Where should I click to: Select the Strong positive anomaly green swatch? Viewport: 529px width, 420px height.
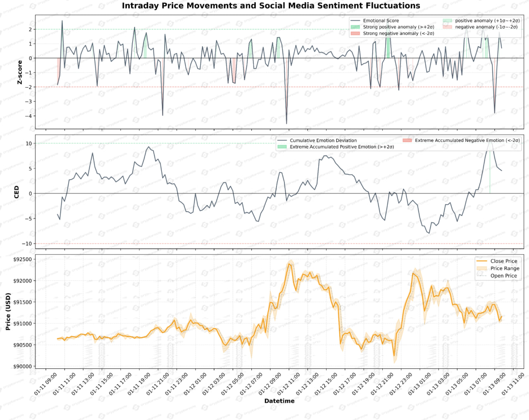355,27
